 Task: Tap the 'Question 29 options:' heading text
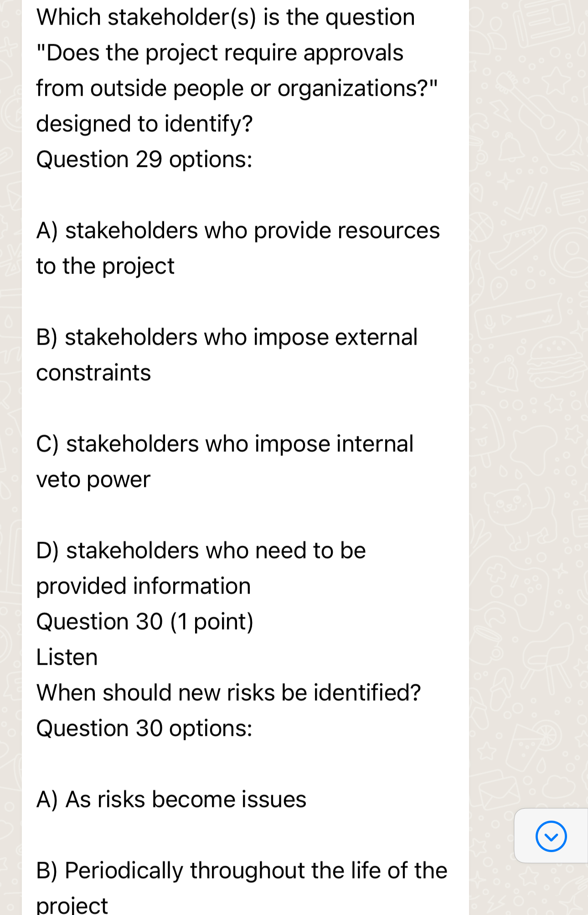tap(144, 159)
